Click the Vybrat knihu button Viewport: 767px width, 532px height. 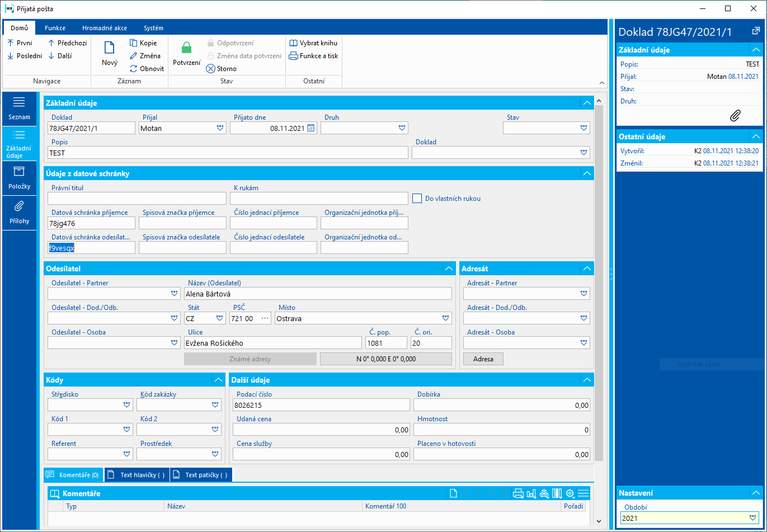(x=313, y=43)
